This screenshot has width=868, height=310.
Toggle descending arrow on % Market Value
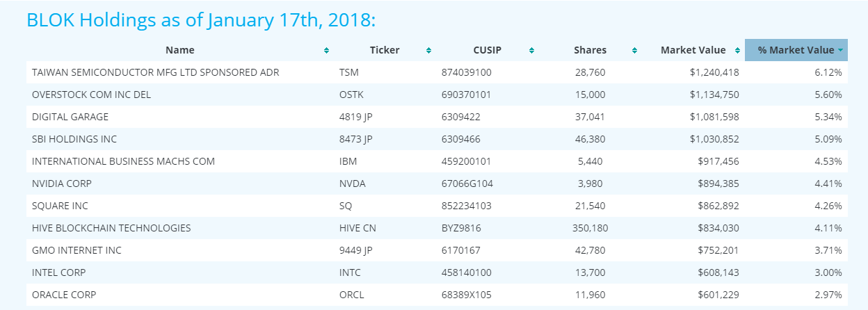(841, 50)
